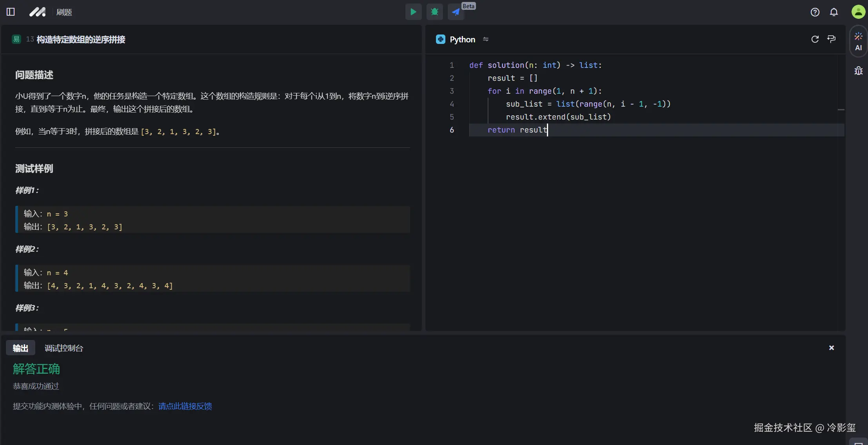Close the output panel

tap(831, 348)
